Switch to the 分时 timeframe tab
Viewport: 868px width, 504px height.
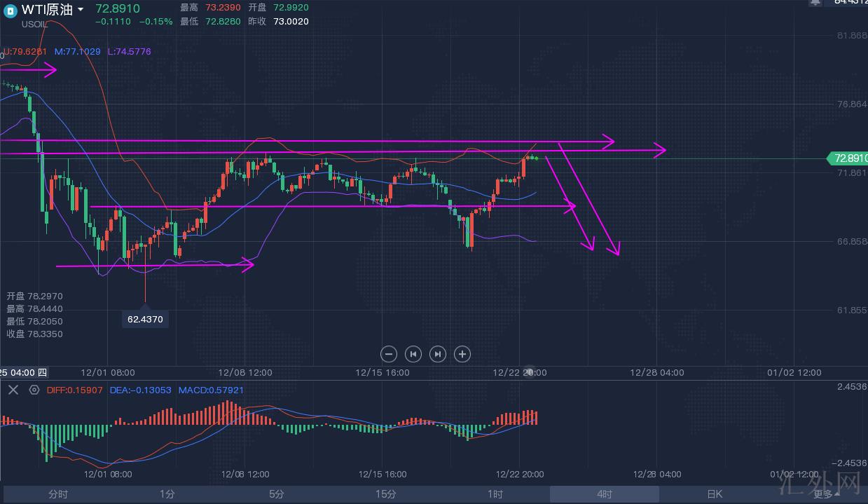coord(58,494)
